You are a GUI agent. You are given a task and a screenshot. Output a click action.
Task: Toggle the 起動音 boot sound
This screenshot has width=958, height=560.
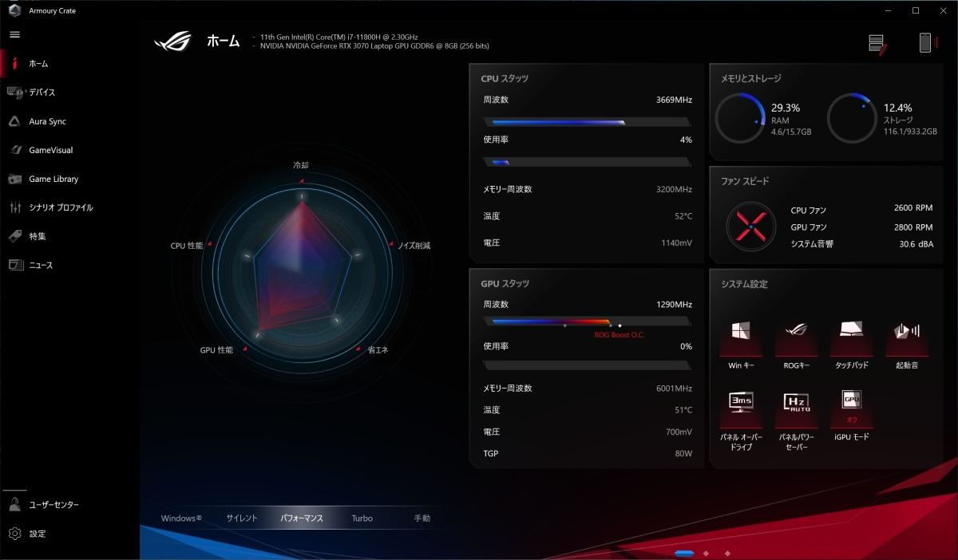click(x=907, y=337)
